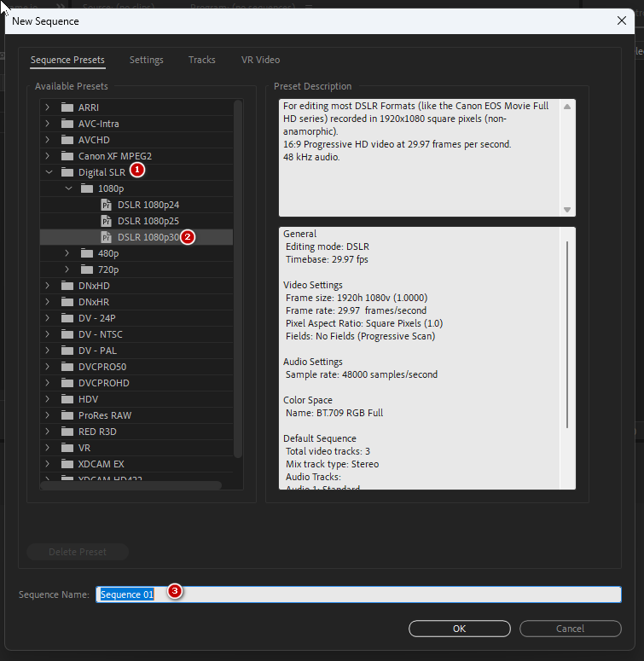Viewport: 644px width, 661px height.
Task: Click the ARRI folder icon
Action: tap(67, 107)
